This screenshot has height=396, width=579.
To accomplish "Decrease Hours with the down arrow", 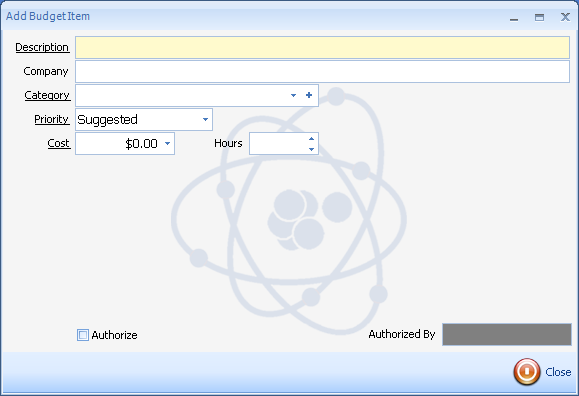I will click(311, 149).
